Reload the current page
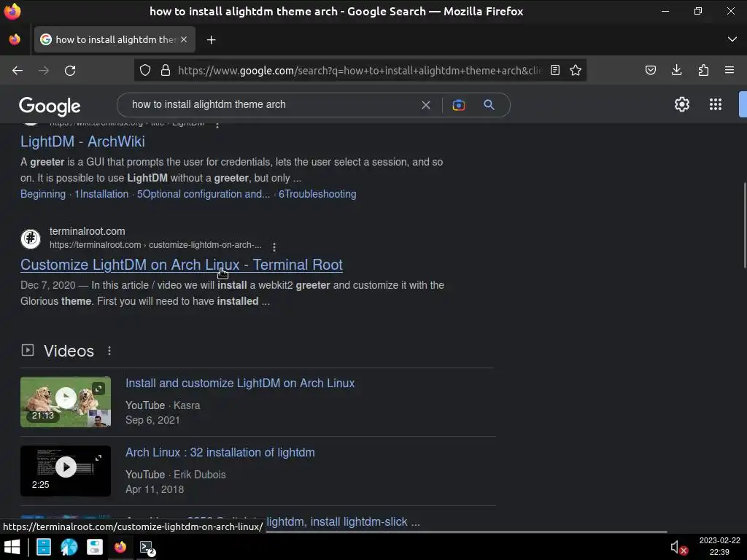Screen dimensions: 747x560 [x=70, y=71]
